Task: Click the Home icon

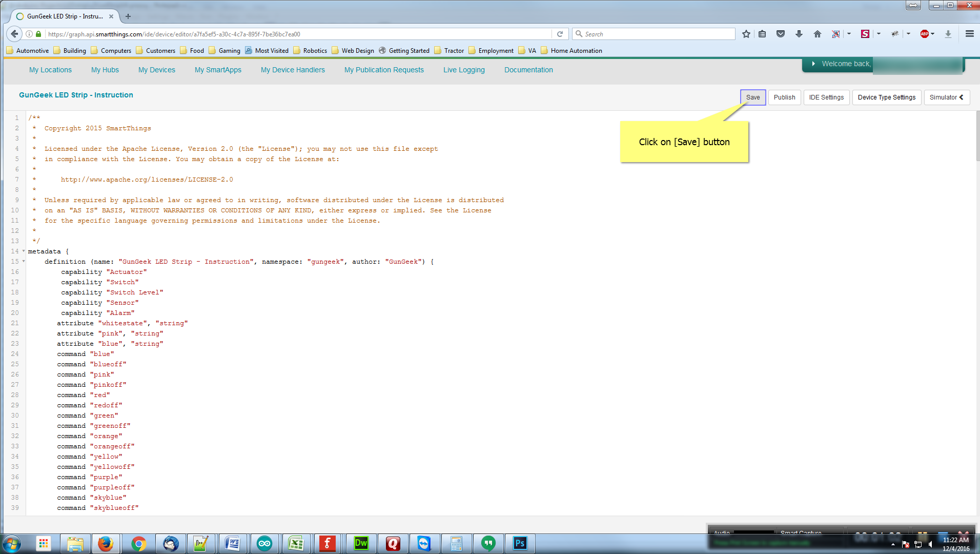Action: (817, 34)
